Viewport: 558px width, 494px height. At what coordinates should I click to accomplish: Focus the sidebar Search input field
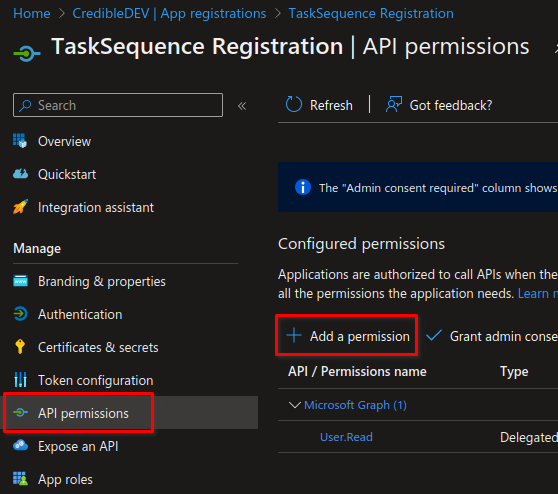coord(118,105)
